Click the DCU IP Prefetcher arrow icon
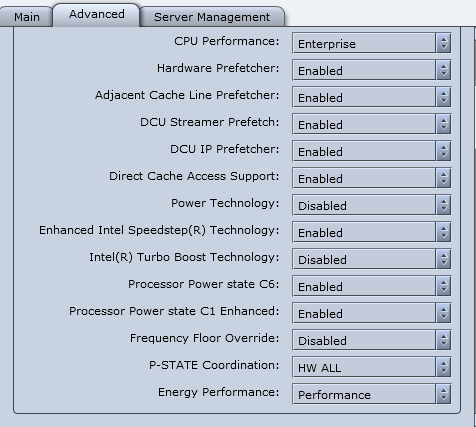476x427 pixels. [x=443, y=151]
